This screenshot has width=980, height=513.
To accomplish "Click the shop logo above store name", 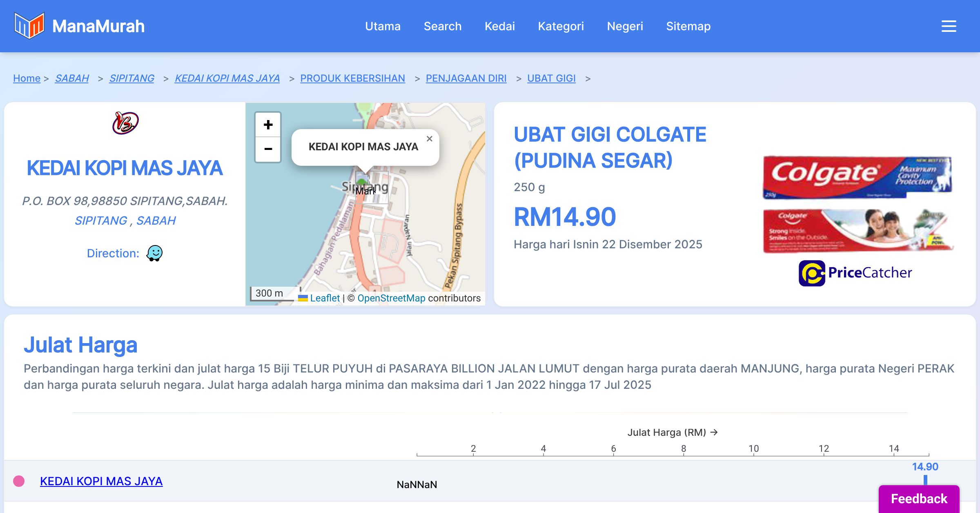I will pos(125,123).
